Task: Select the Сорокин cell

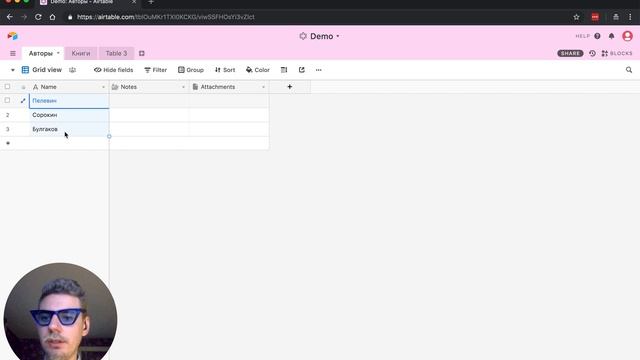Action: coord(69,115)
